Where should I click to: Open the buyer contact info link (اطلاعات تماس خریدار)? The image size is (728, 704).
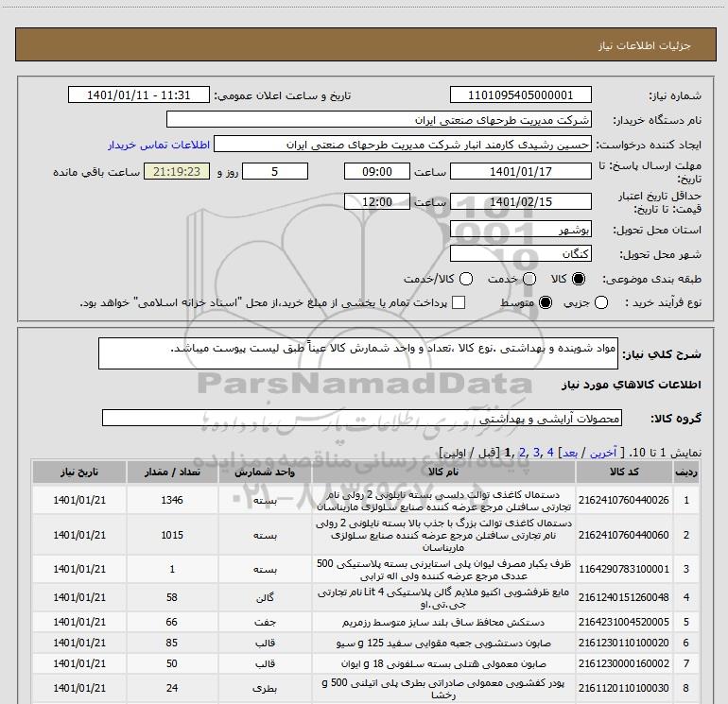tap(159, 145)
